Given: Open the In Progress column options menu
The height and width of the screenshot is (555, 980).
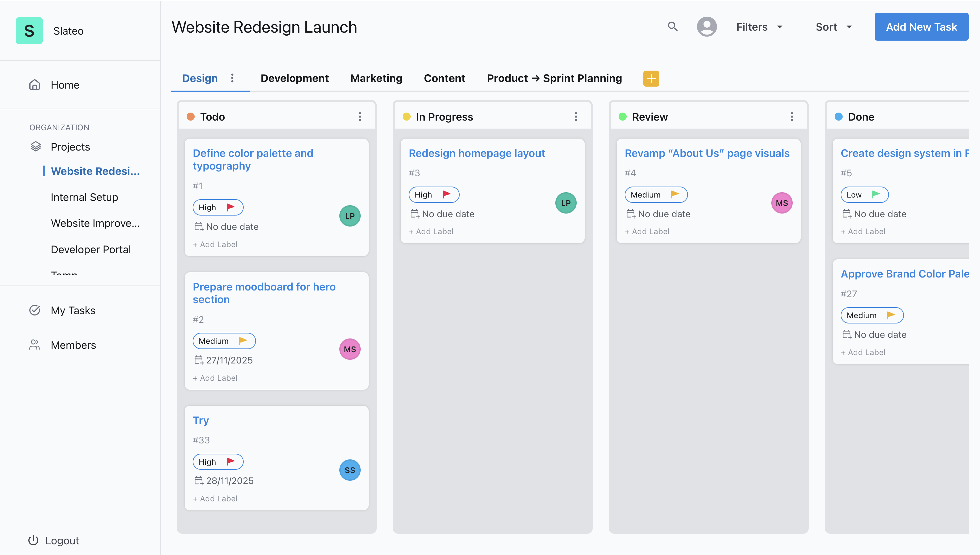Looking at the screenshot, I should 576,117.
